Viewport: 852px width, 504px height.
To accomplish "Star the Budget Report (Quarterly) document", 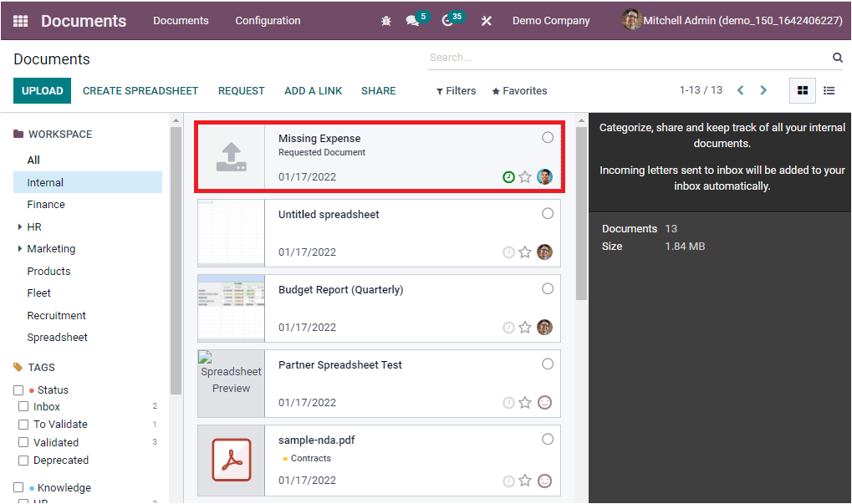I will (x=525, y=328).
